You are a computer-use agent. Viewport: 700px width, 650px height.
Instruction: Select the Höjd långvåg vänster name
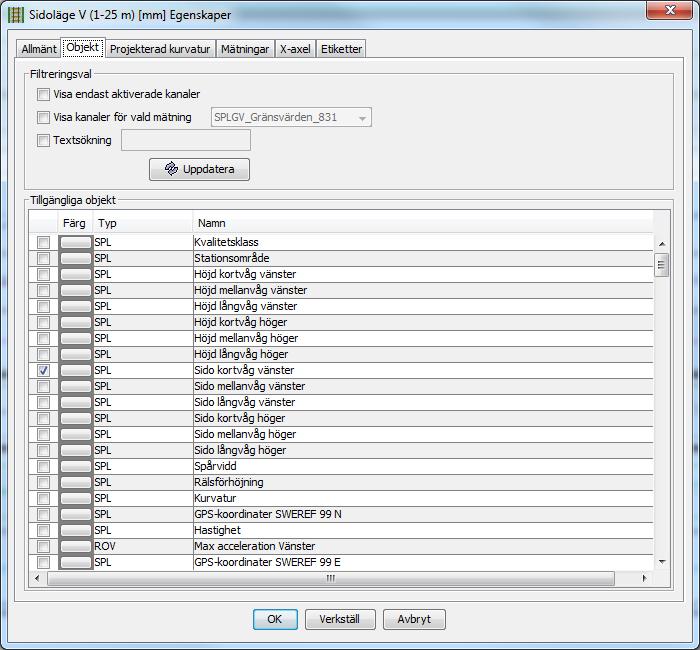246,306
